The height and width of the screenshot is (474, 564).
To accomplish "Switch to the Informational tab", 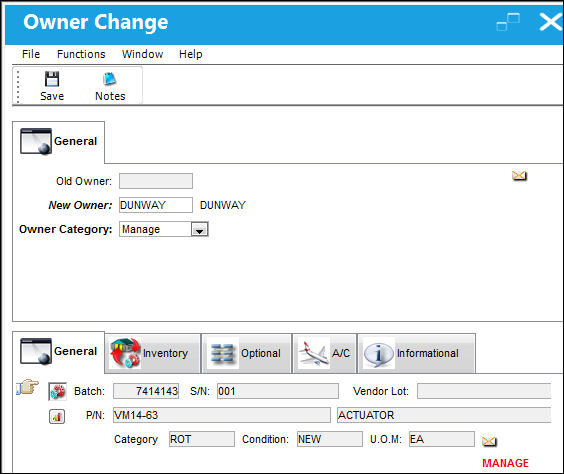I will [x=417, y=353].
